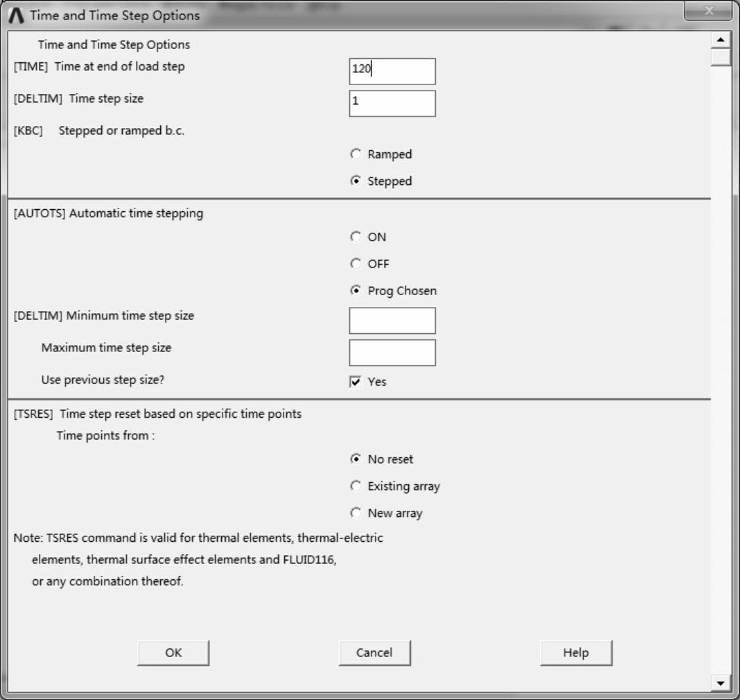Click the 'Time and Time Step Options' heading inside dialog
740x700 pixels.
pos(114,45)
